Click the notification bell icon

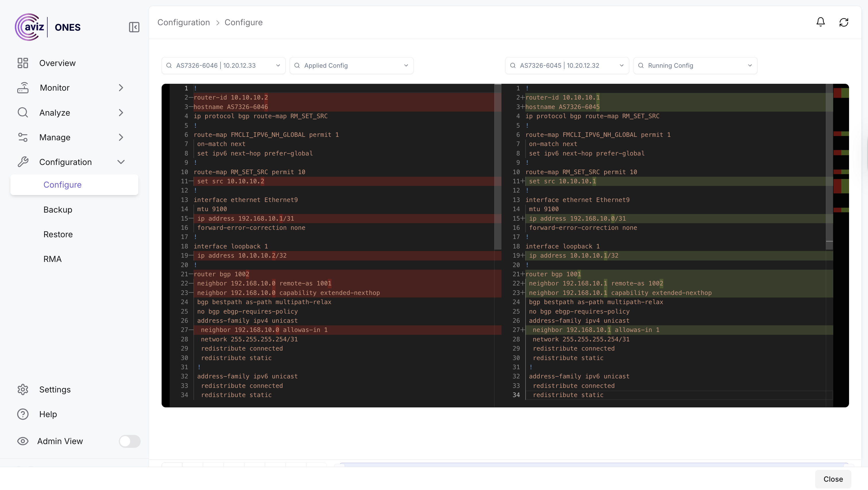820,22
